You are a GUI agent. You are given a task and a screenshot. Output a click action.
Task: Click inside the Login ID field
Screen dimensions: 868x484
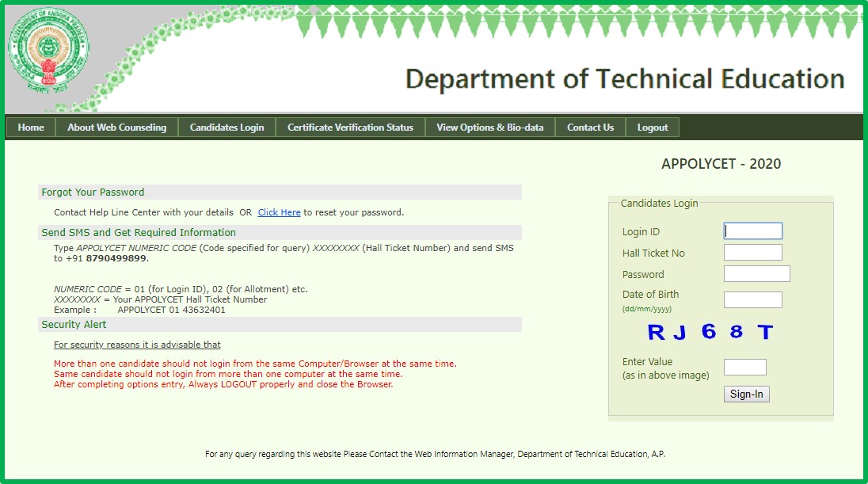752,231
